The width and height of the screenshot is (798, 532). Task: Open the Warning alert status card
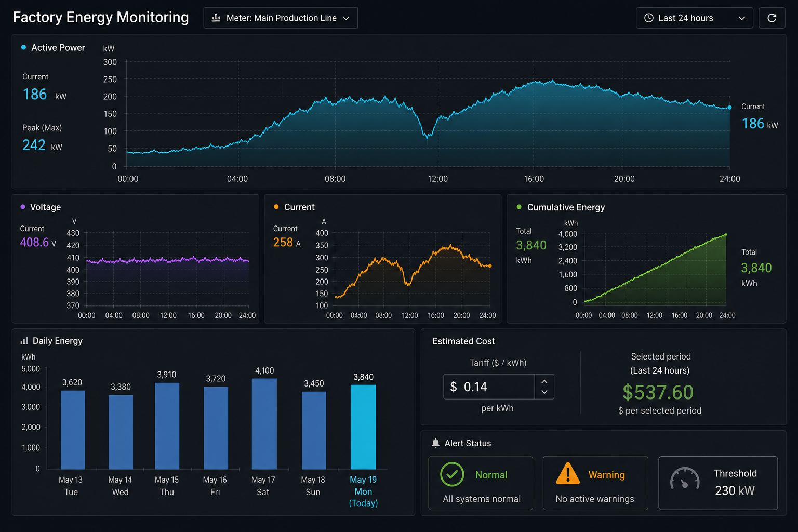coord(595,483)
